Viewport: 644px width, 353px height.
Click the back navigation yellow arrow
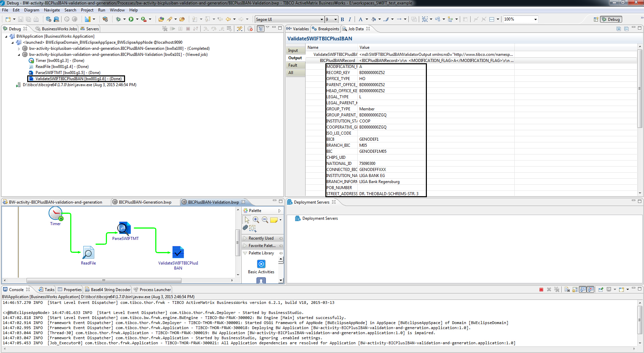[228, 19]
